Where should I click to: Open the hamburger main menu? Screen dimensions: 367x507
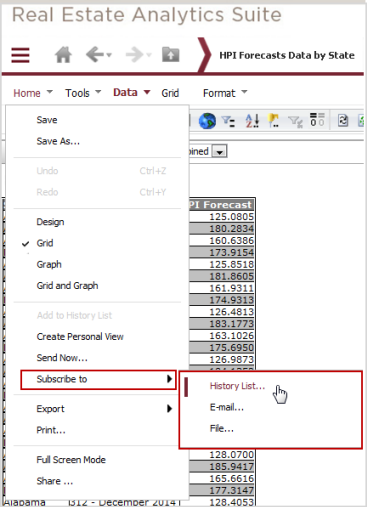(x=20, y=55)
